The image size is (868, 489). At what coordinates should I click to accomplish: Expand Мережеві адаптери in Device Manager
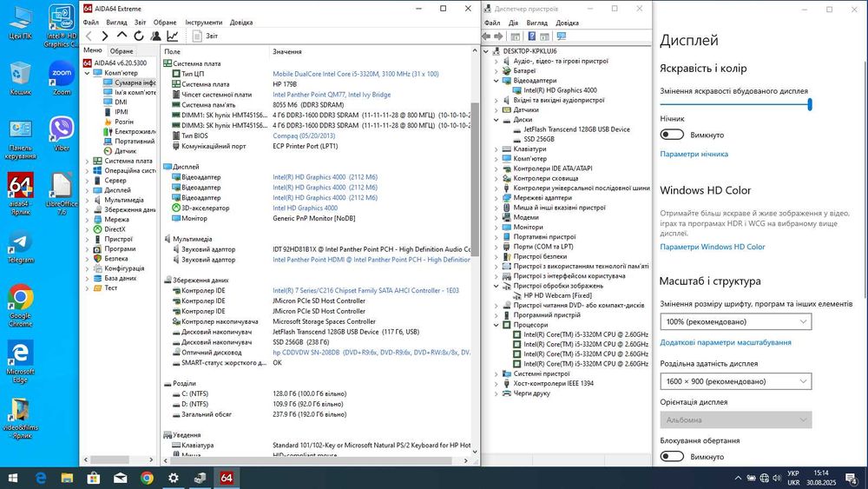pyautogui.click(x=496, y=198)
